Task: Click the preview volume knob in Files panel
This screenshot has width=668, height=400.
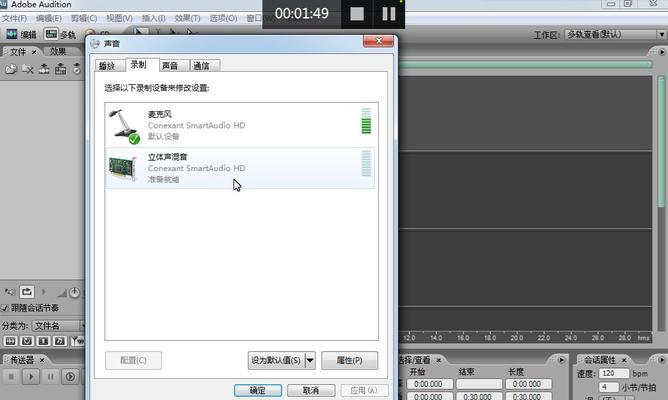Action: 74,292
